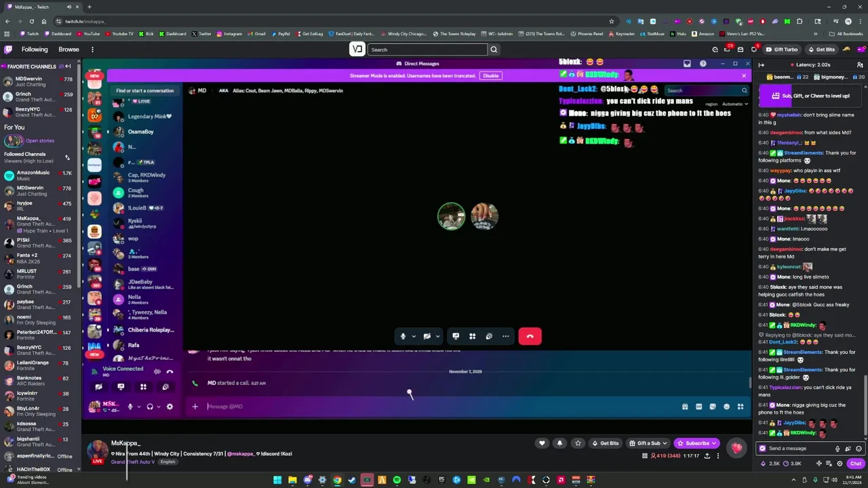Open OsamaBoy direct message

[x=144, y=131]
